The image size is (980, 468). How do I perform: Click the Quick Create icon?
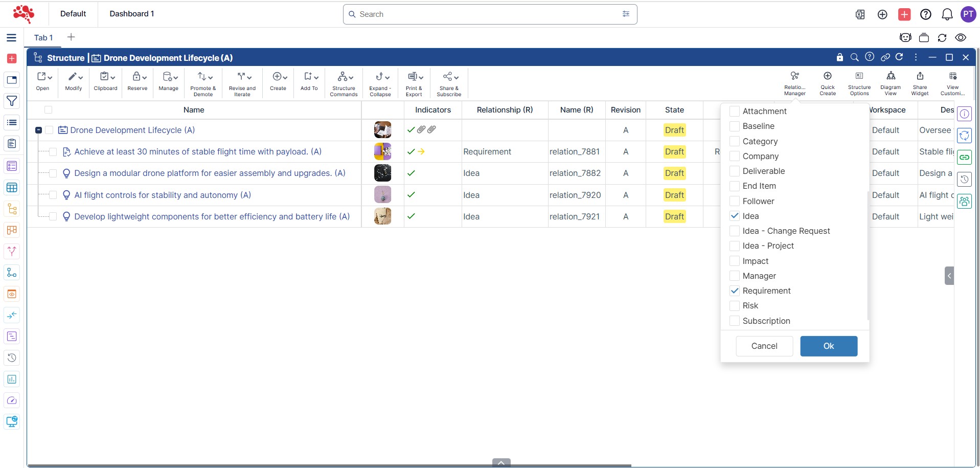(x=827, y=83)
